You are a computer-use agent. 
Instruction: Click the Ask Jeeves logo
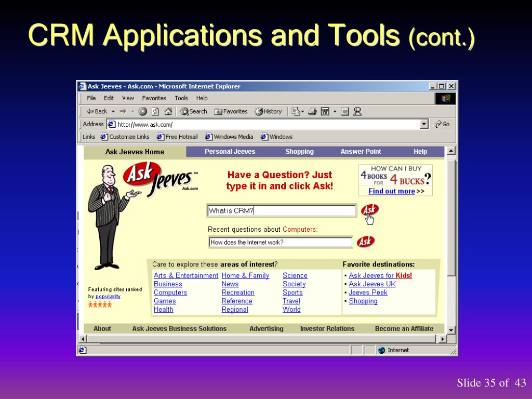160,180
